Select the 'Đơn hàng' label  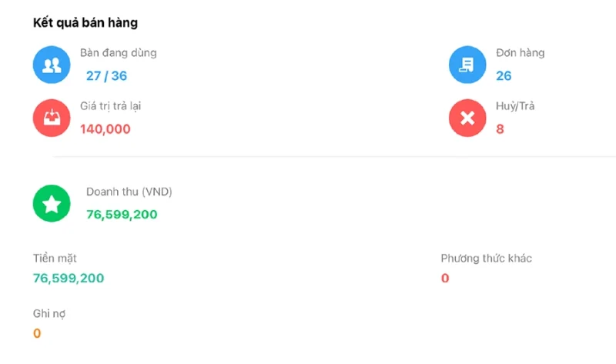pos(520,53)
